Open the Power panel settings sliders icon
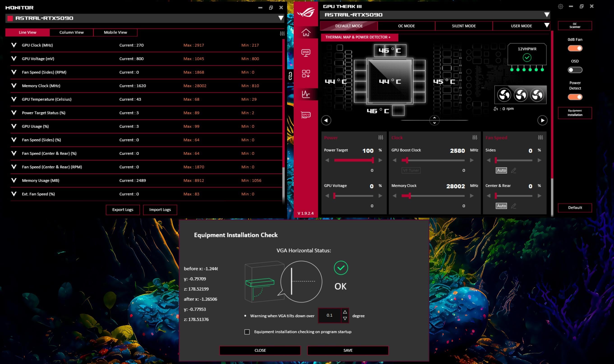 pyautogui.click(x=380, y=138)
